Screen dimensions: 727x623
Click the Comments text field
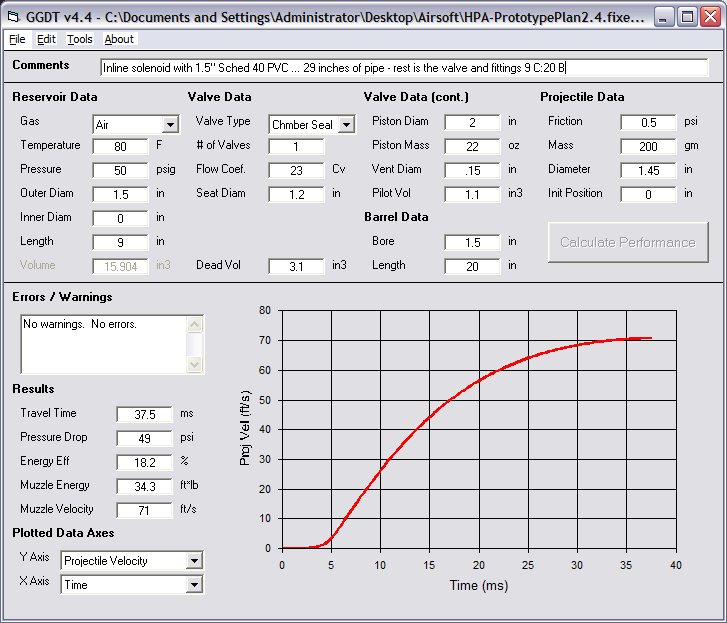tap(404, 68)
